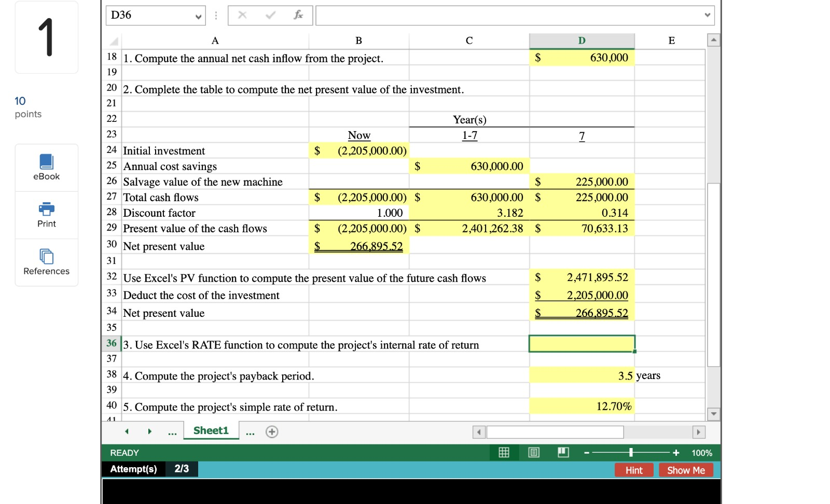
Task: Click the zoom slider handle
Action: click(631, 453)
